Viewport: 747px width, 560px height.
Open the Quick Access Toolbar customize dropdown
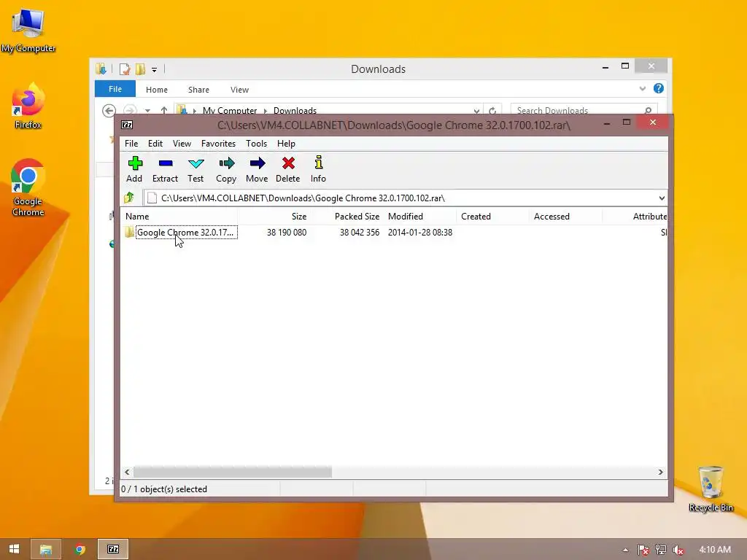(x=155, y=69)
